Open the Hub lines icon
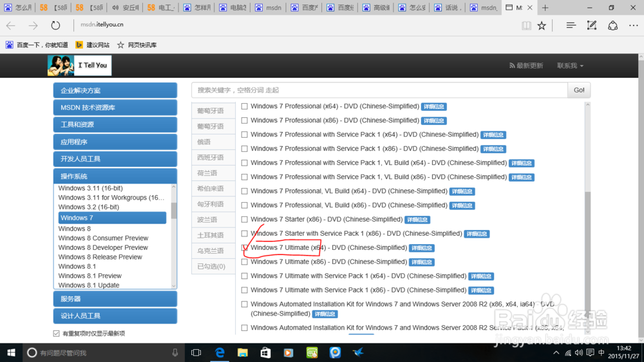This screenshot has width=644, height=362. point(571,26)
